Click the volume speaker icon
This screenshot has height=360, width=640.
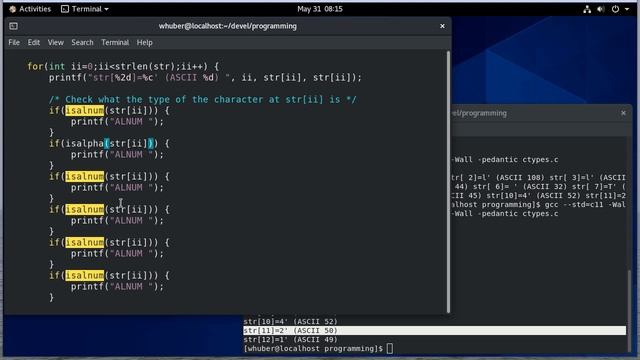[x=600, y=9]
